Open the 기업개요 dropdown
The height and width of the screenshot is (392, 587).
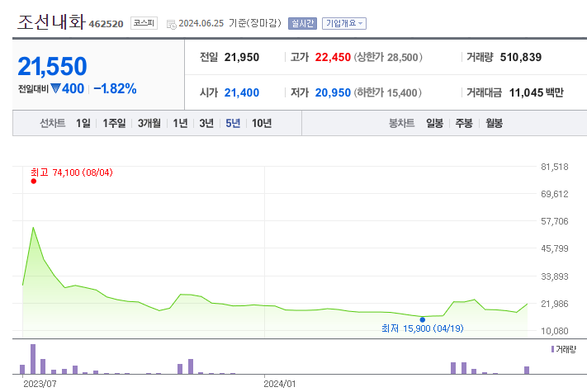tap(344, 24)
